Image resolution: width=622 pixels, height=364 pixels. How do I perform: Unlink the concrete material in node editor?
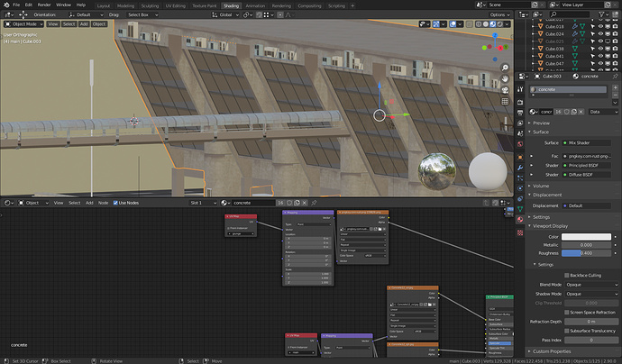click(x=305, y=203)
